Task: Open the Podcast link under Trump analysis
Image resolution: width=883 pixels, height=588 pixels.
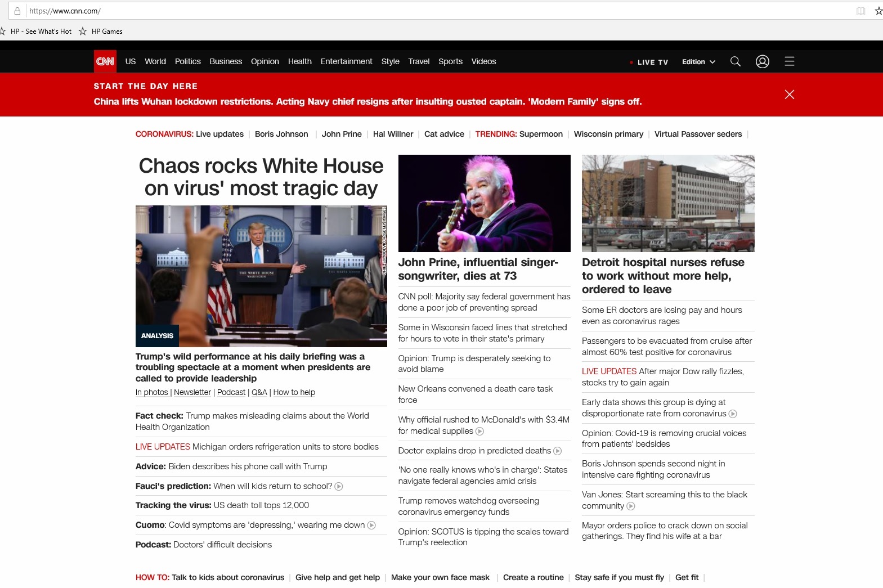Action: (231, 392)
